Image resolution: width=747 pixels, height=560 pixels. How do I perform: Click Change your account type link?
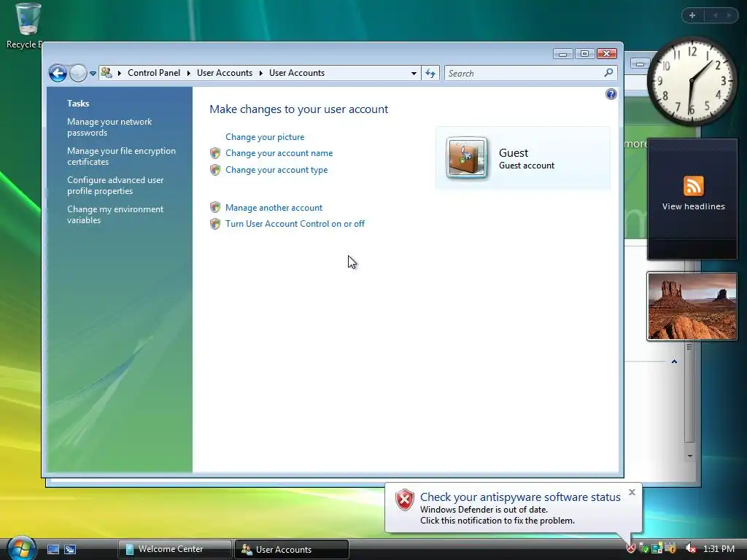(x=276, y=170)
